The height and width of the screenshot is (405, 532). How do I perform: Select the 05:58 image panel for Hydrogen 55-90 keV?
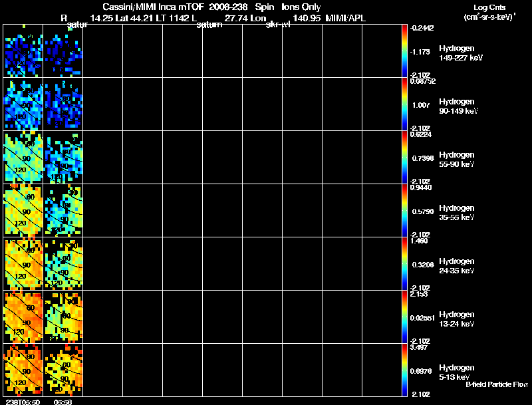63,158
